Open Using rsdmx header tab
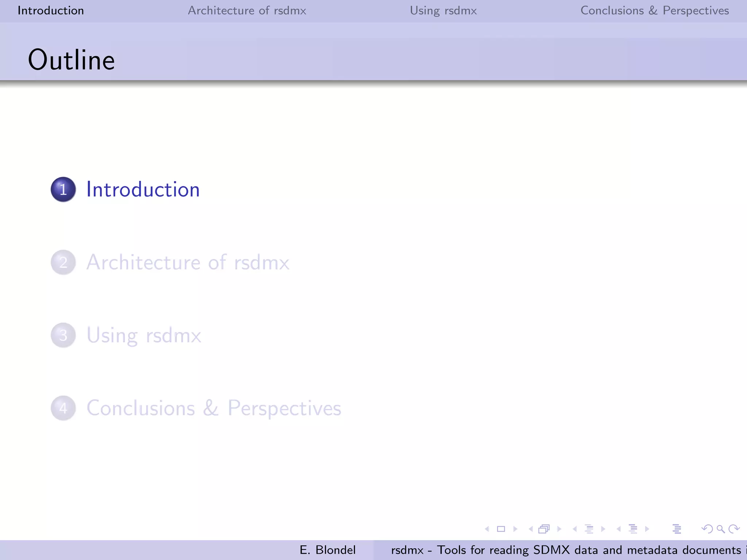This screenshot has height=560, width=747. click(x=443, y=11)
